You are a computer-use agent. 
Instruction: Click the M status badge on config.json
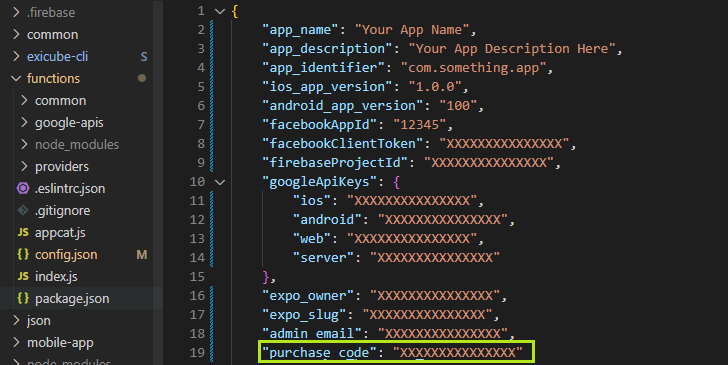pos(142,254)
